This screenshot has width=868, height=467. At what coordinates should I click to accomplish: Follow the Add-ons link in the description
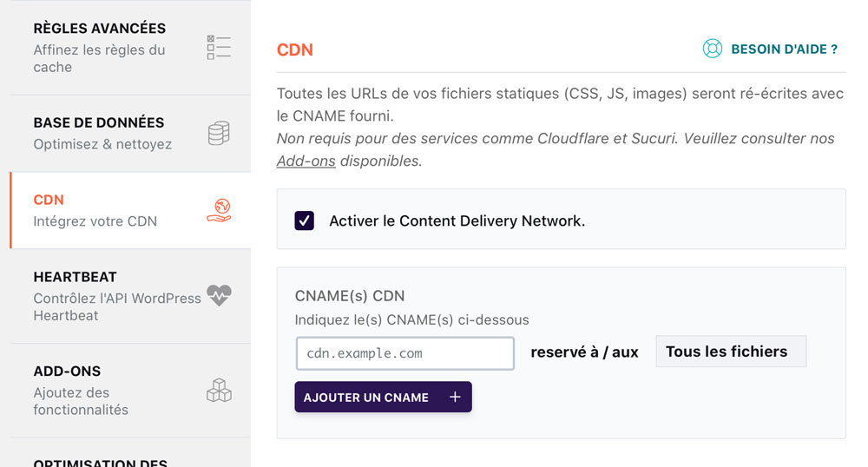(306, 161)
